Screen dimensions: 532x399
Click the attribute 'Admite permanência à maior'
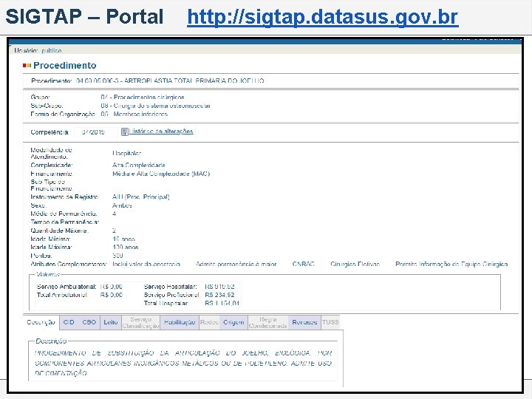pyautogui.click(x=236, y=264)
